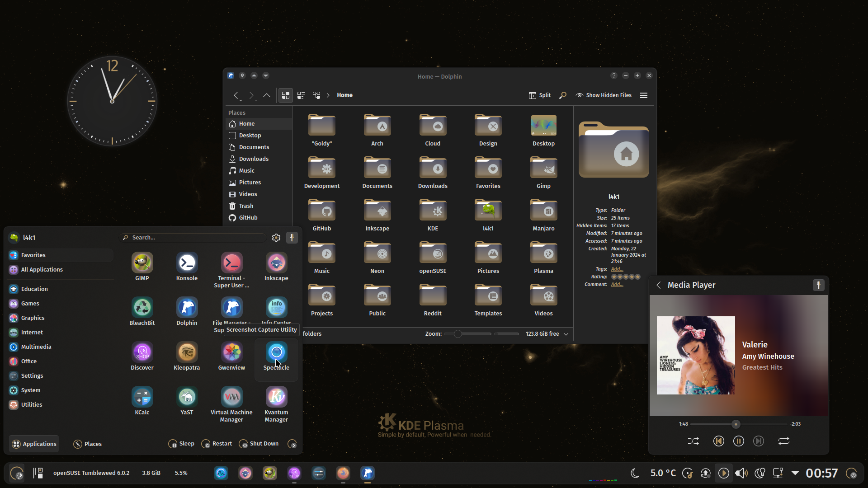The width and height of the screenshot is (868, 488).
Task: Pin the Media Player popup
Action: click(819, 285)
